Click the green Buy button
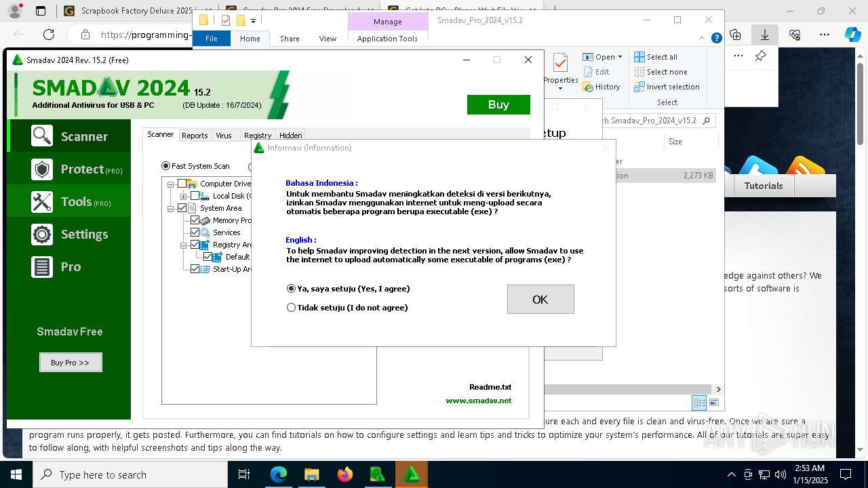 tap(498, 104)
